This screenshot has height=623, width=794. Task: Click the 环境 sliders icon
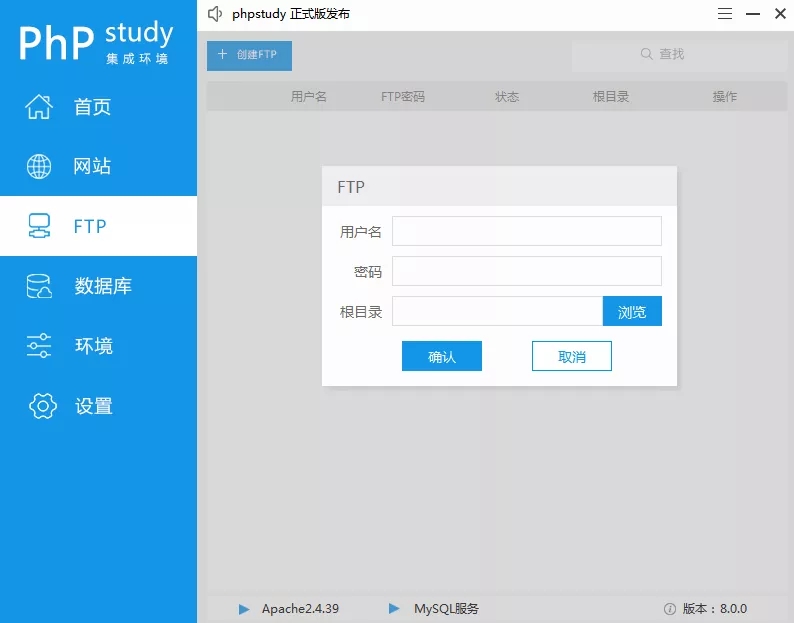tap(39, 345)
